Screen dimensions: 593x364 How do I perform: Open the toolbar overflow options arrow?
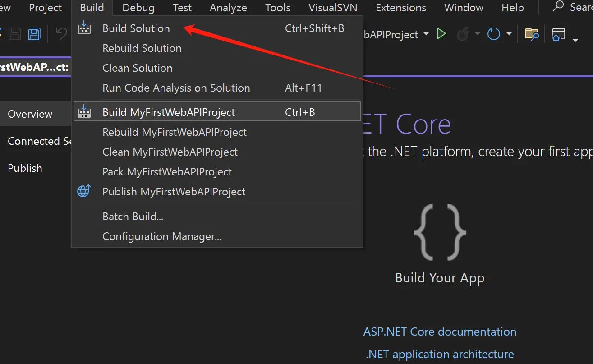575,39
